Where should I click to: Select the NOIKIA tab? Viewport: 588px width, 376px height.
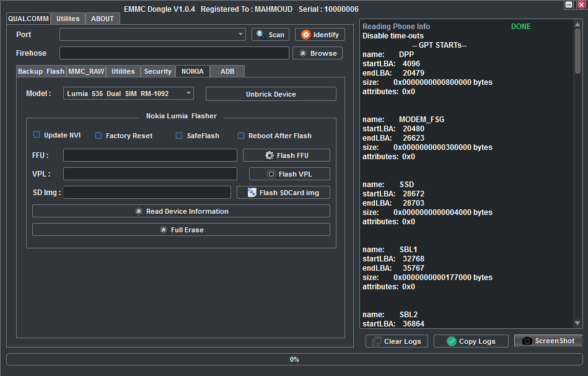pyautogui.click(x=192, y=71)
